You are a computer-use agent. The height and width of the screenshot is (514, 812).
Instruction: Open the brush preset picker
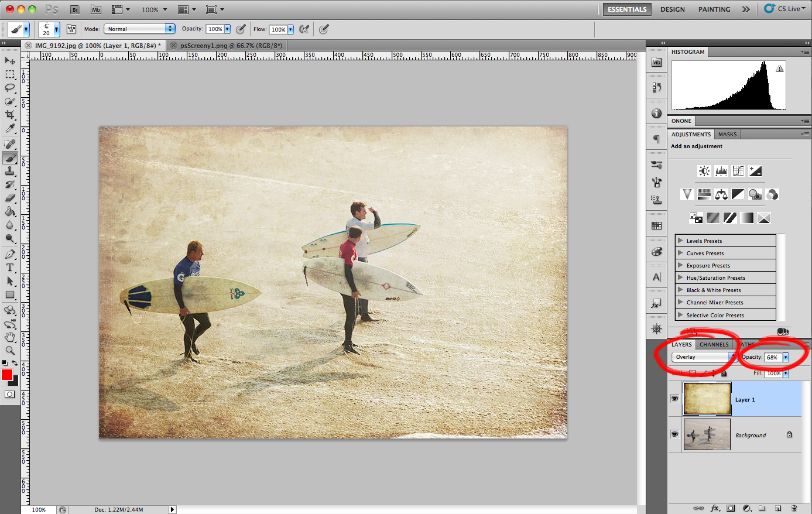tap(49, 29)
